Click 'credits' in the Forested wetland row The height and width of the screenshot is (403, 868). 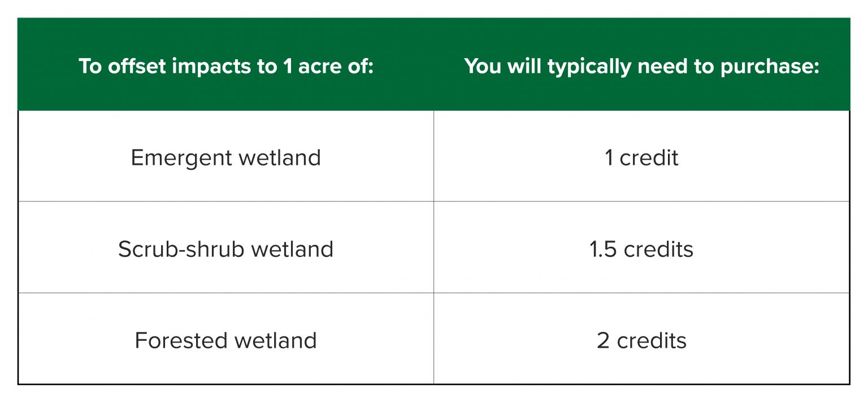pos(652,340)
